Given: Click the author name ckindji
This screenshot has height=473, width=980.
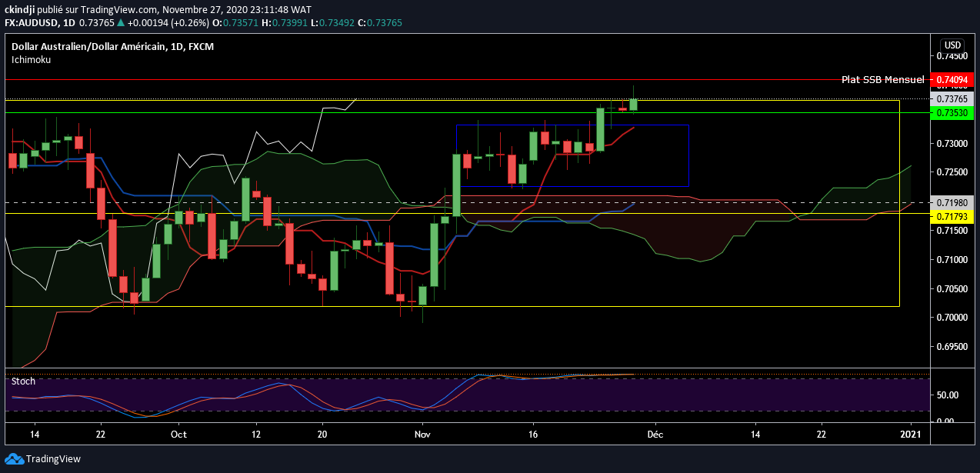Looking at the screenshot, I should 20,8.
